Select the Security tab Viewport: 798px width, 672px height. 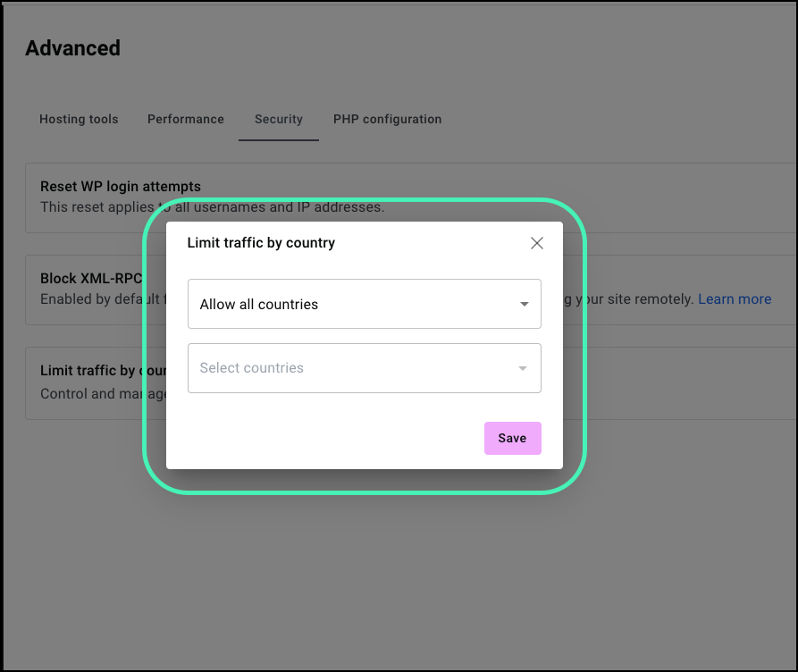tap(279, 119)
